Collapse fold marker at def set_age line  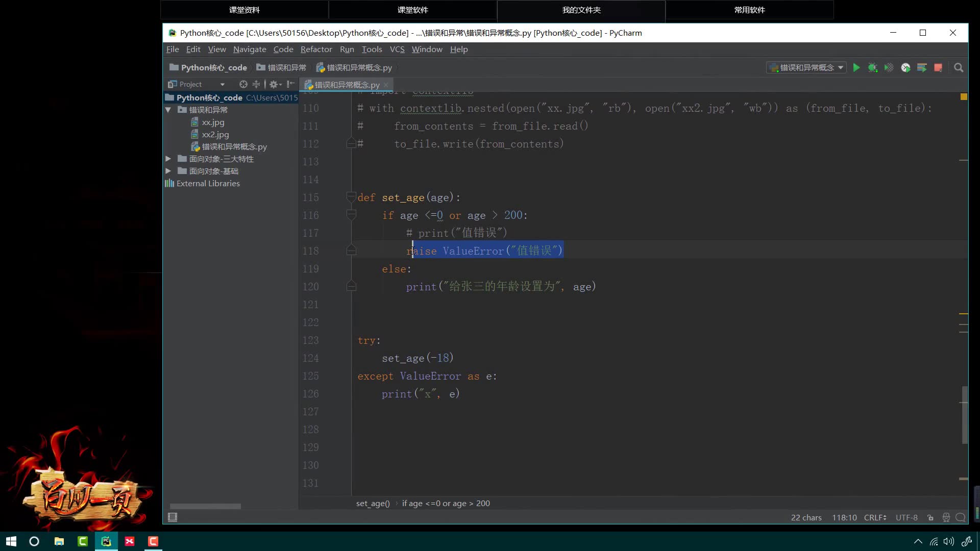(x=351, y=196)
